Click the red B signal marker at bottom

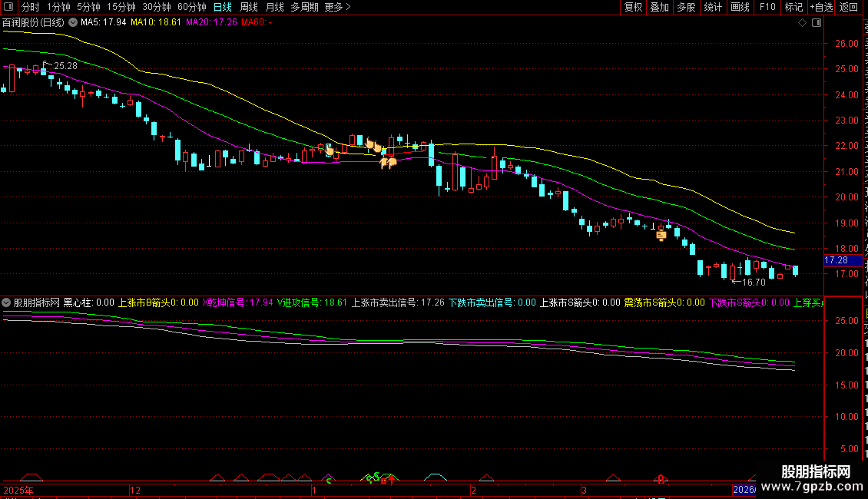[661, 480]
